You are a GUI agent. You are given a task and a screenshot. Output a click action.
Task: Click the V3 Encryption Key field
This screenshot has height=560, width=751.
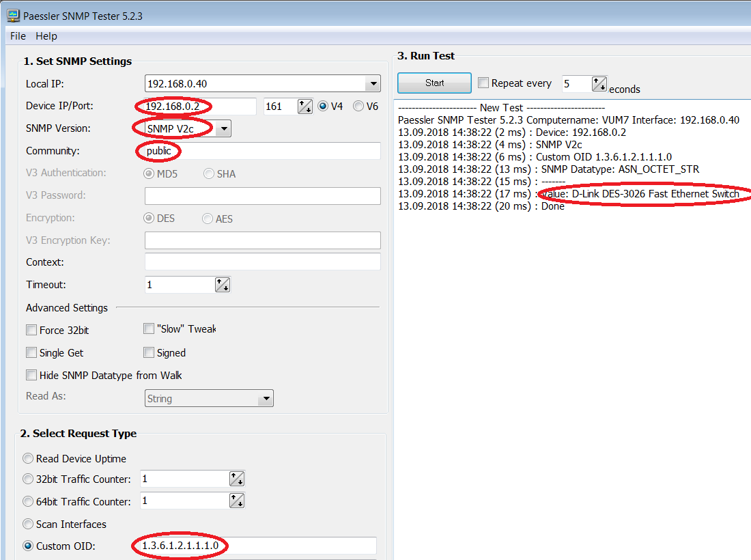click(262, 240)
